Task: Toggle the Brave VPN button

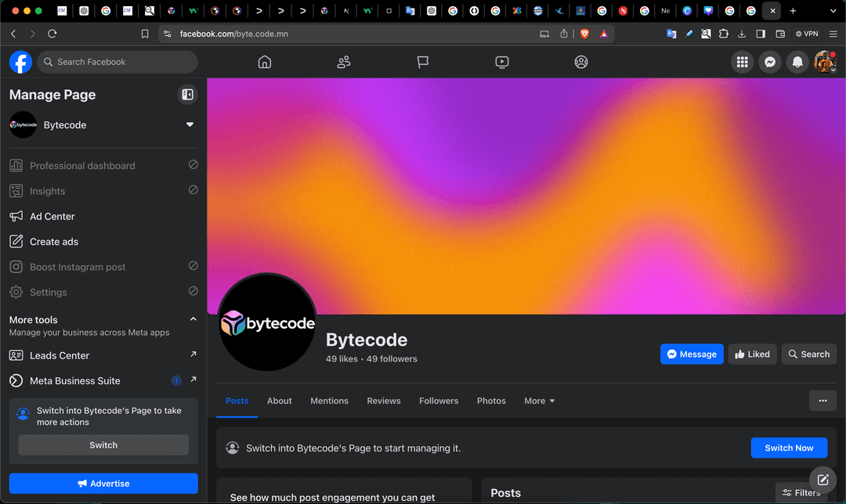Action: [x=807, y=34]
